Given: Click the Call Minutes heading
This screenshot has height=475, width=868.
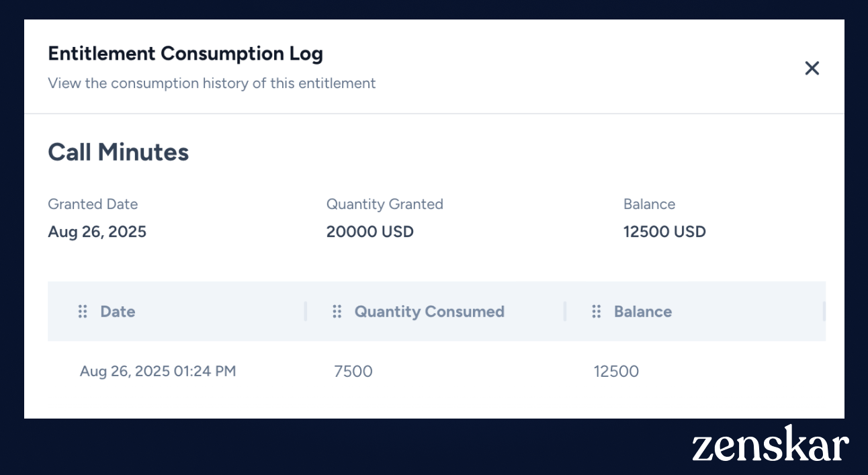Looking at the screenshot, I should click(118, 152).
